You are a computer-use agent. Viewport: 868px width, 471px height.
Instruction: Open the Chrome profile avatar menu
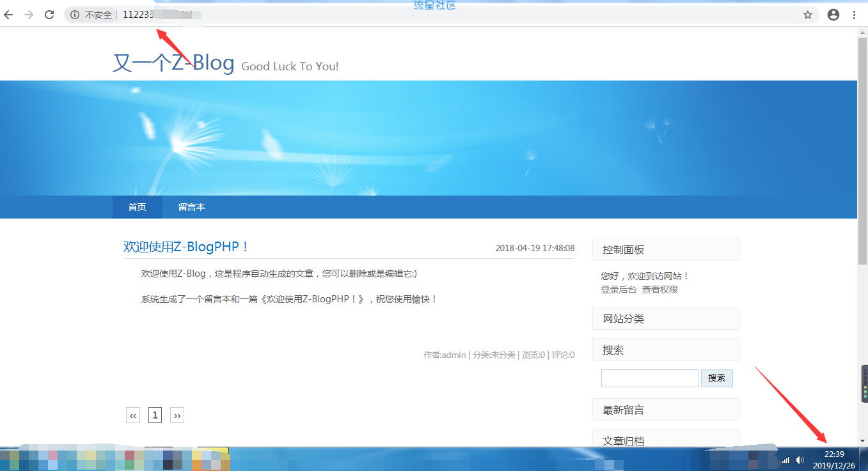coord(833,15)
